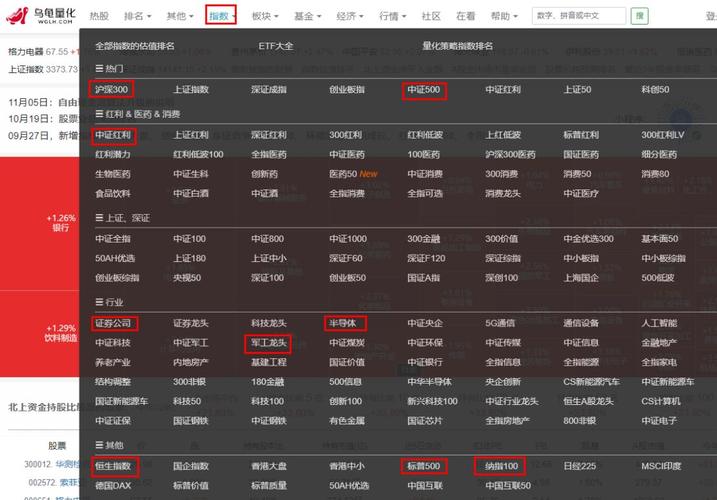Select 科创50 index
717x500 pixels.
[655, 89]
